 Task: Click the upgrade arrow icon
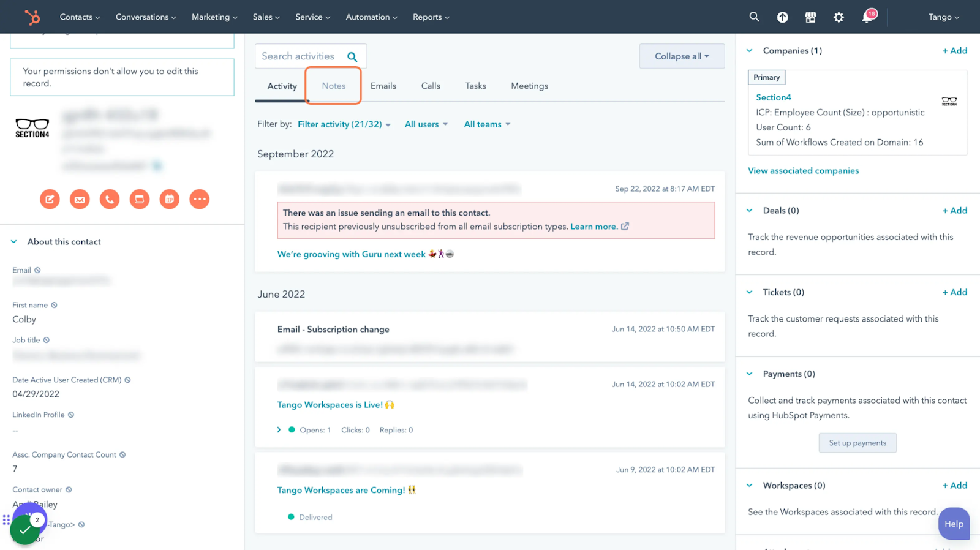click(782, 17)
